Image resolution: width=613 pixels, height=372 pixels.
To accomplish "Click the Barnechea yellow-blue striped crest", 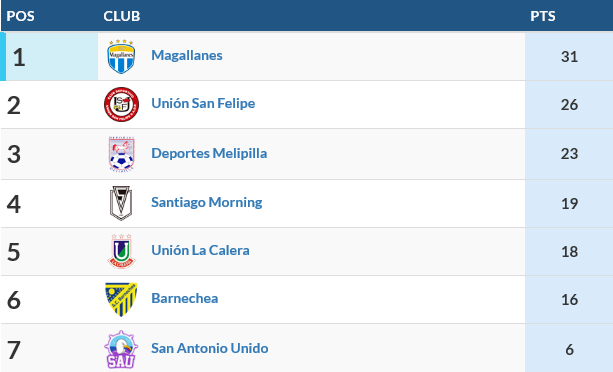I will click(121, 299).
